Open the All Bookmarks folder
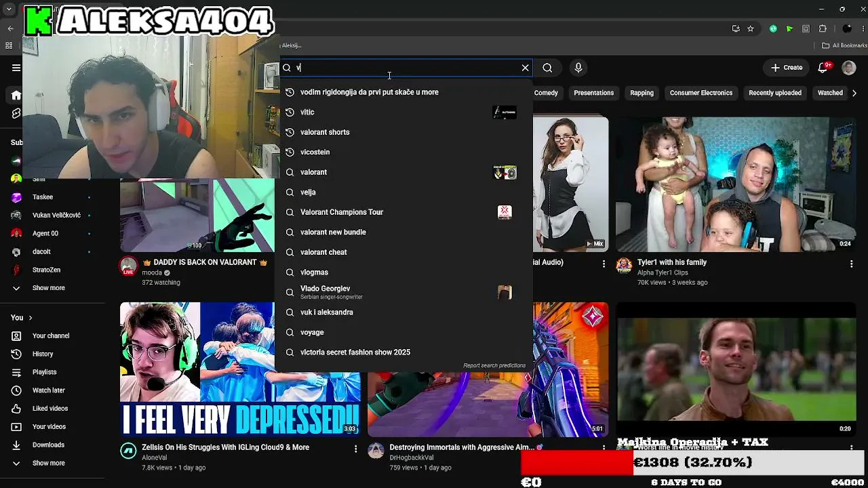The height and width of the screenshot is (488, 868). [844, 45]
